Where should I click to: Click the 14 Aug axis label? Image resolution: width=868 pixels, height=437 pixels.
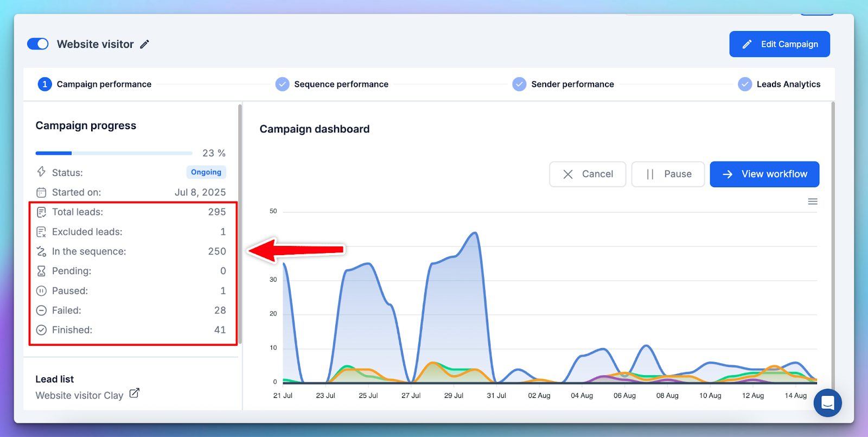796,396
